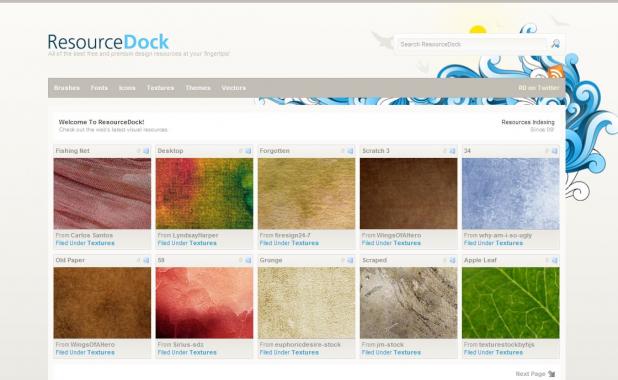Viewport: 618px width, 380px height.
Task: Click Textures link under Apple Leaf
Action: click(509, 352)
